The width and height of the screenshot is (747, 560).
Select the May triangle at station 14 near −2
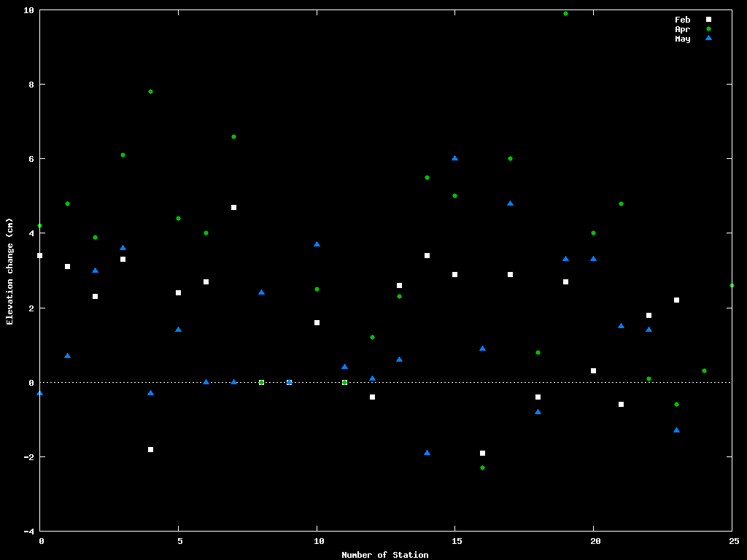point(427,453)
